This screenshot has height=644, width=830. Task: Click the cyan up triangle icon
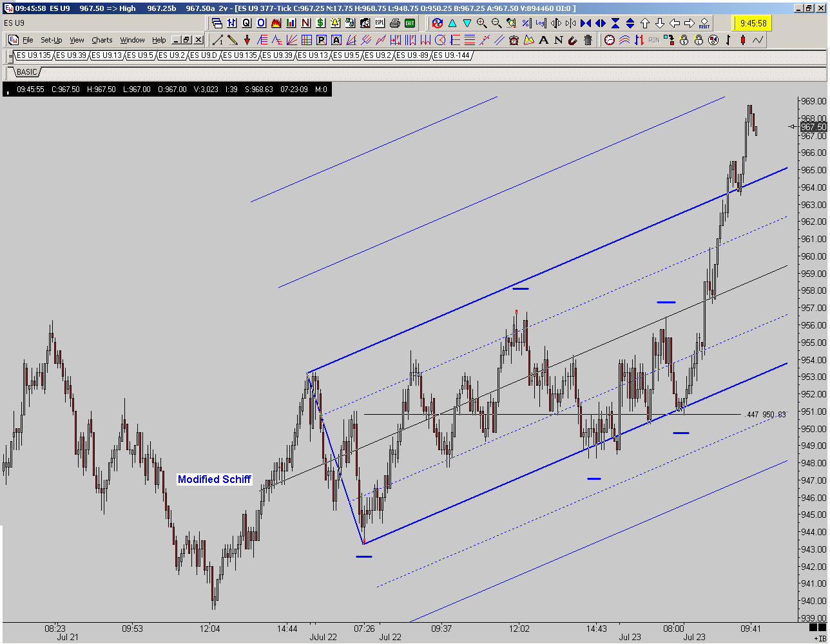pos(452,23)
